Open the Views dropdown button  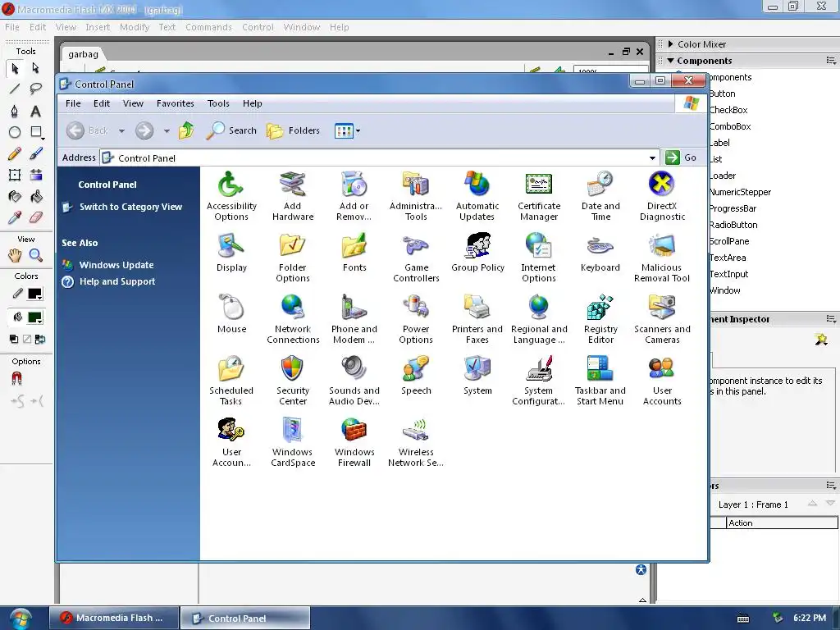click(x=347, y=130)
